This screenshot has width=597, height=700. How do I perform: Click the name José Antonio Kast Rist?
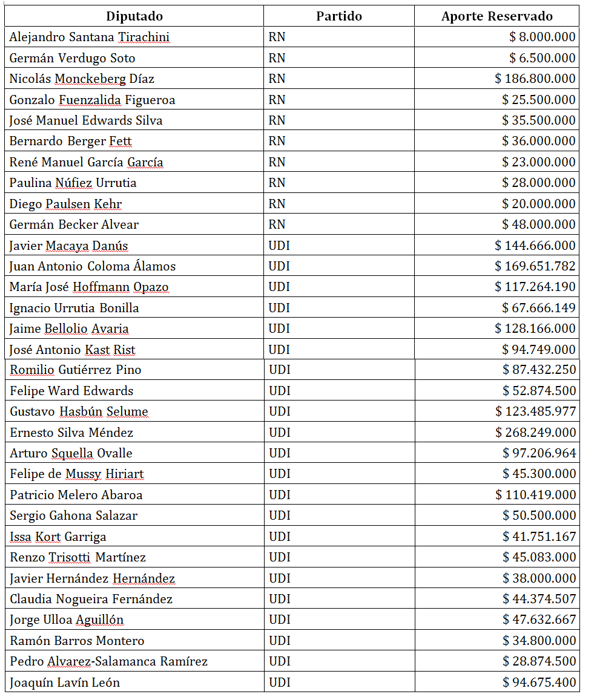(72, 350)
